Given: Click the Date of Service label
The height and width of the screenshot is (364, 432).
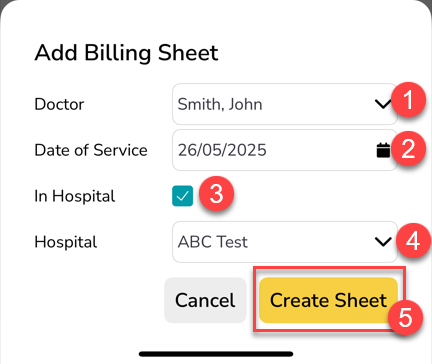Looking at the screenshot, I should click(91, 150).
